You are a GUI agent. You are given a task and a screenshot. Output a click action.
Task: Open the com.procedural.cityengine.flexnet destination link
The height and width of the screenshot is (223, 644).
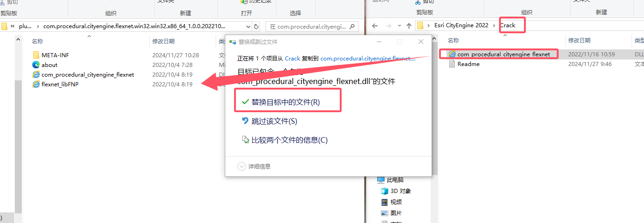pos(368,59)
